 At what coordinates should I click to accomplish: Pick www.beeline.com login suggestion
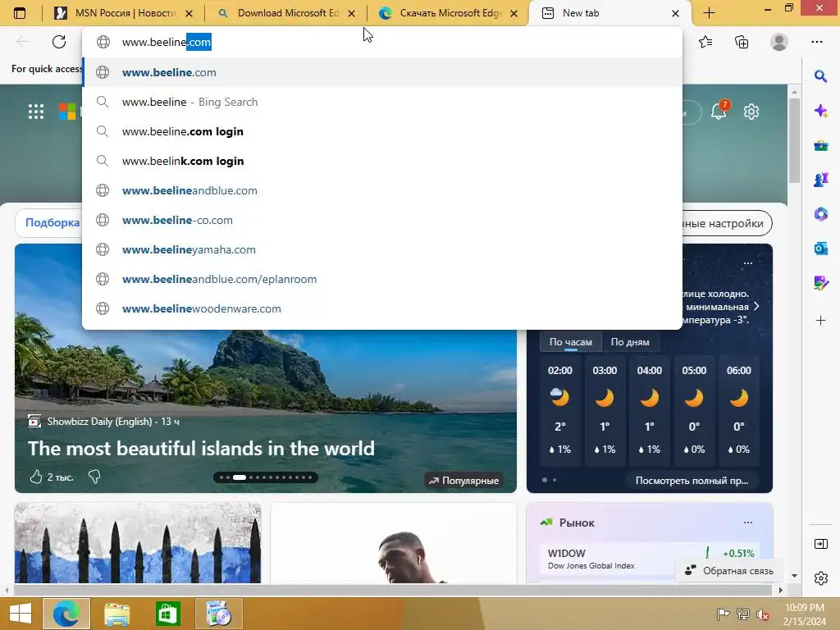(382, 131)
